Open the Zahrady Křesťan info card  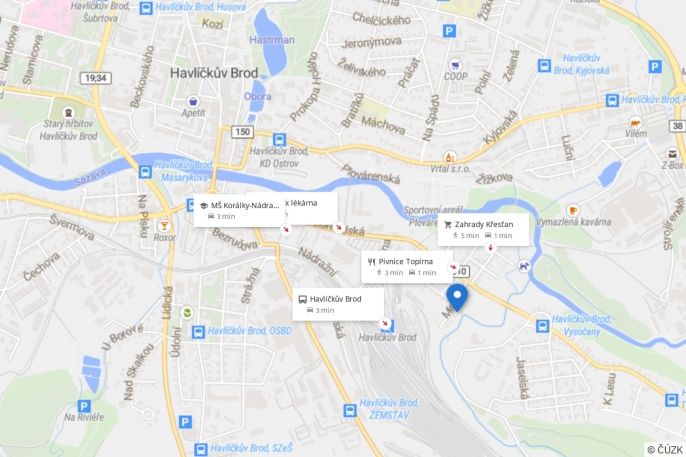coord(483,230)
